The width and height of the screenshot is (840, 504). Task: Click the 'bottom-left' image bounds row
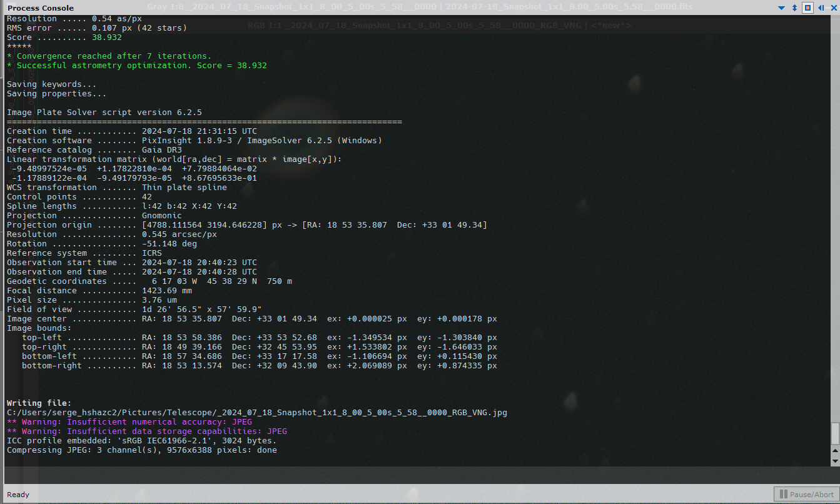(x=260, y=356)
